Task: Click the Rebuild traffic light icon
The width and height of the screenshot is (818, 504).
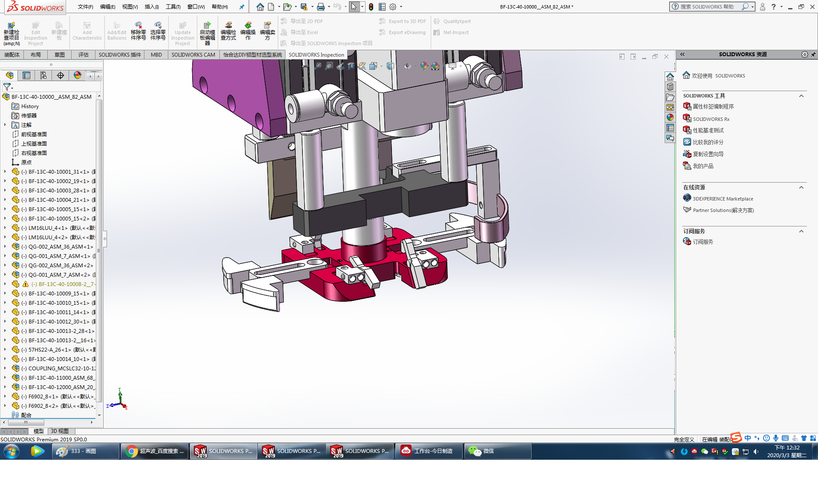Action: pyautogui.click(x=371, y=7)
